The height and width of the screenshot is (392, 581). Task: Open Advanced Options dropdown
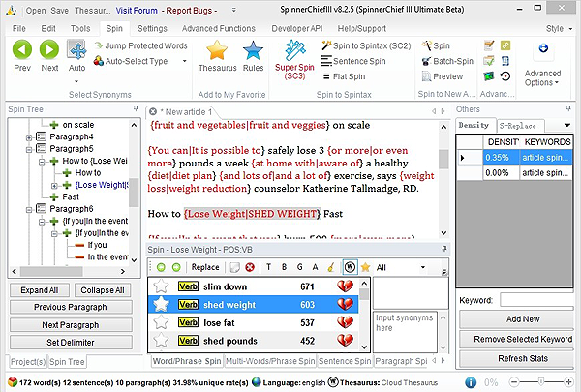click(x=542, y=77)
